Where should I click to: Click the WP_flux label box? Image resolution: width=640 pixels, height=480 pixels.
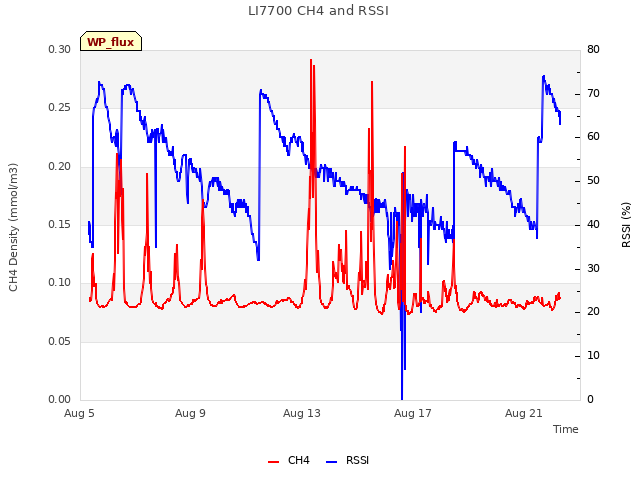click(x=111, y=41)
